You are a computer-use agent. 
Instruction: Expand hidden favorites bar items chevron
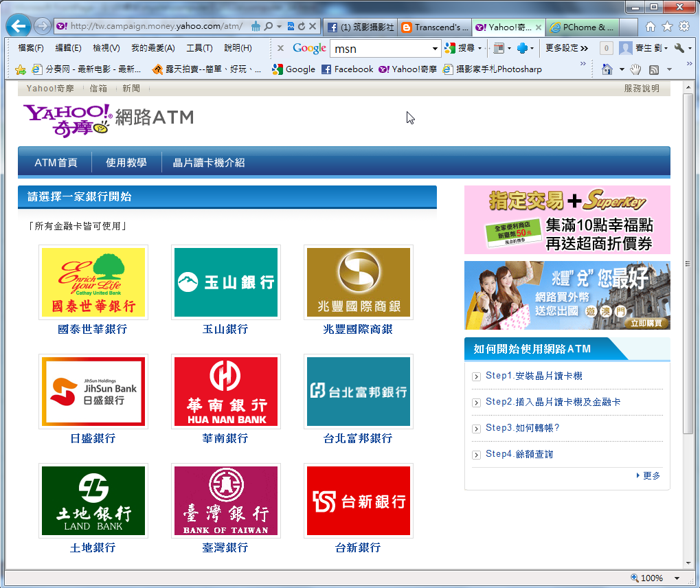pos(583,64)
